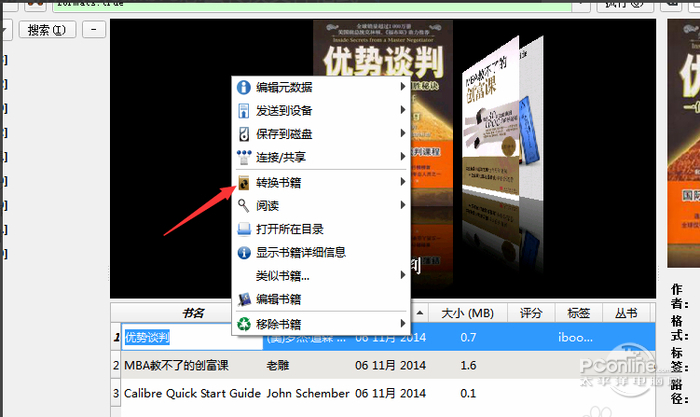Click date cell in MBA教不了的创富课 row
Viewport: 700px width, 417px height.
coord(391,365)
